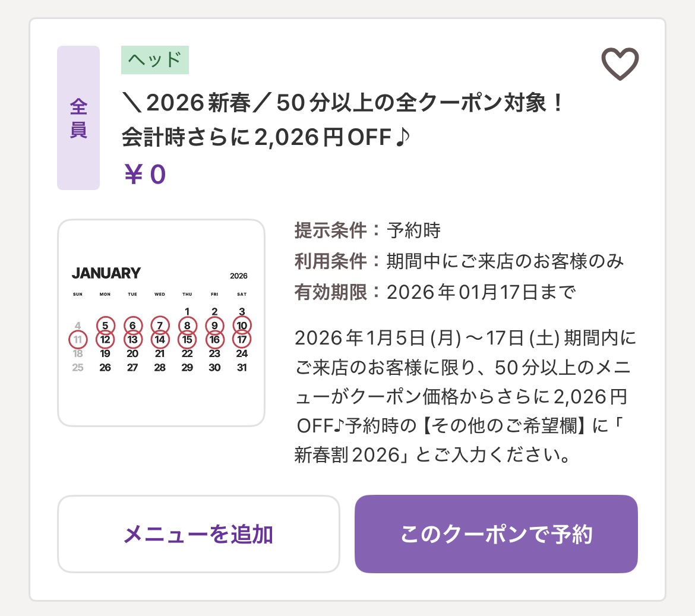695x616 pixels.
Task: Tap the heart favorite icon
Action: tap(620, 64)
